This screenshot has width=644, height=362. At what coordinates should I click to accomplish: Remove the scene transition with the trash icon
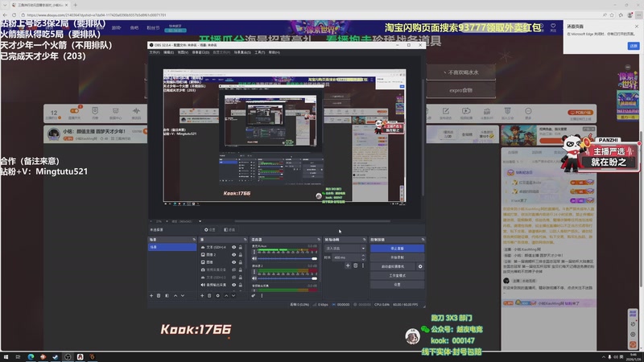356,265
